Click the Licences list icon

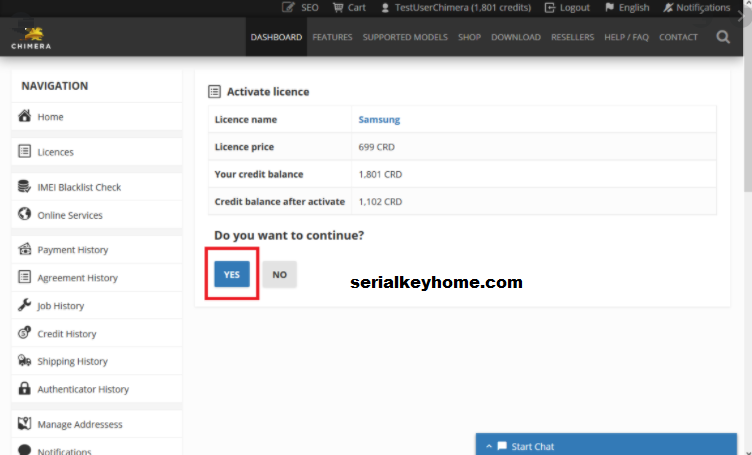click(x=24, y=151)
